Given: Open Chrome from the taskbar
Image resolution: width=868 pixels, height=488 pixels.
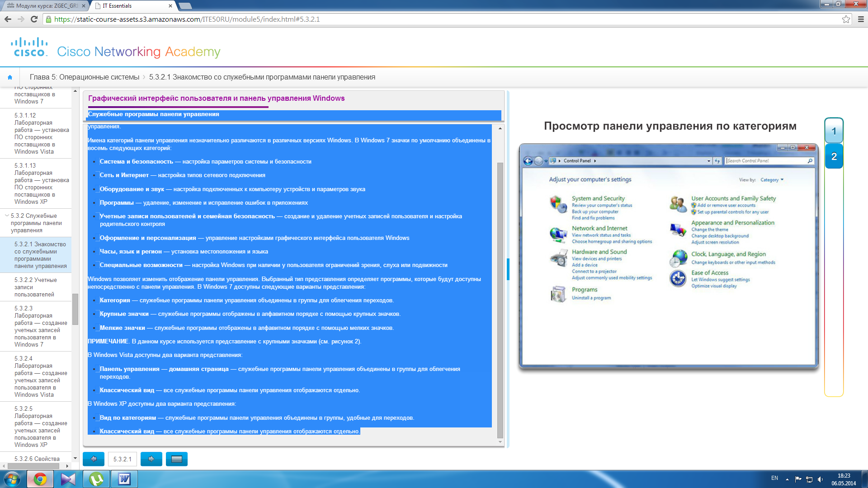Looking at the screenshot, I should [40, 479].
